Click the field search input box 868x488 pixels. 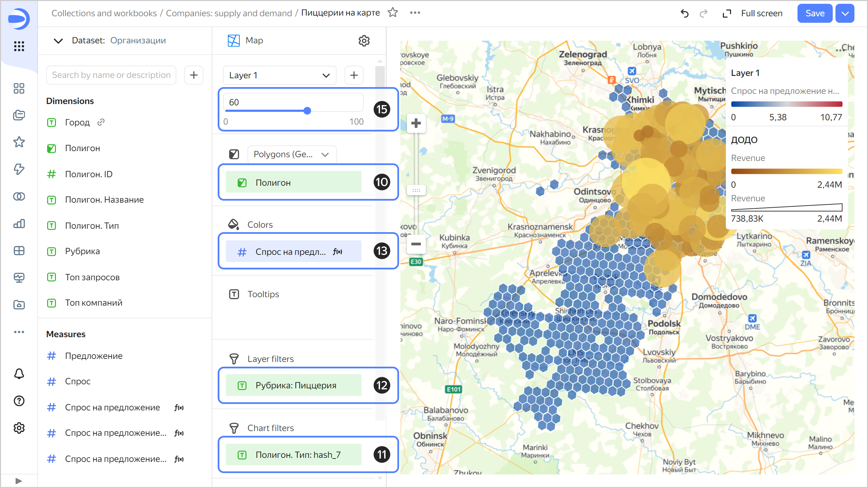(111, 75)
